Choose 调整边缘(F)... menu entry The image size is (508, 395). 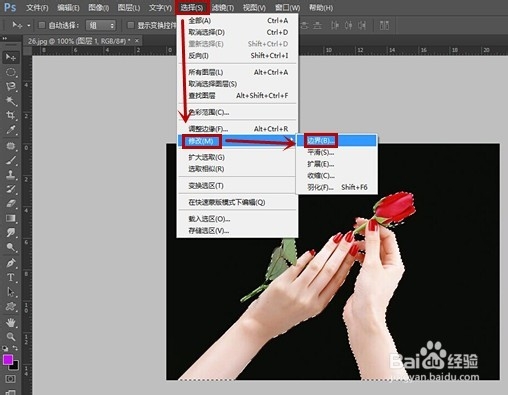(x=238, y=129)
